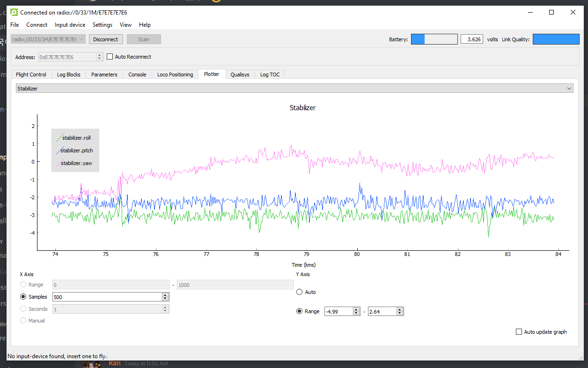Expand the Stabilizer plot selection dropdown
Screen dimensions: 588x368
(569, 88)
